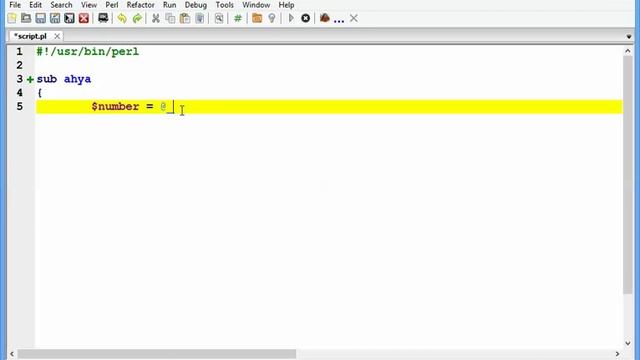Open the Run menu

point(169,5)
